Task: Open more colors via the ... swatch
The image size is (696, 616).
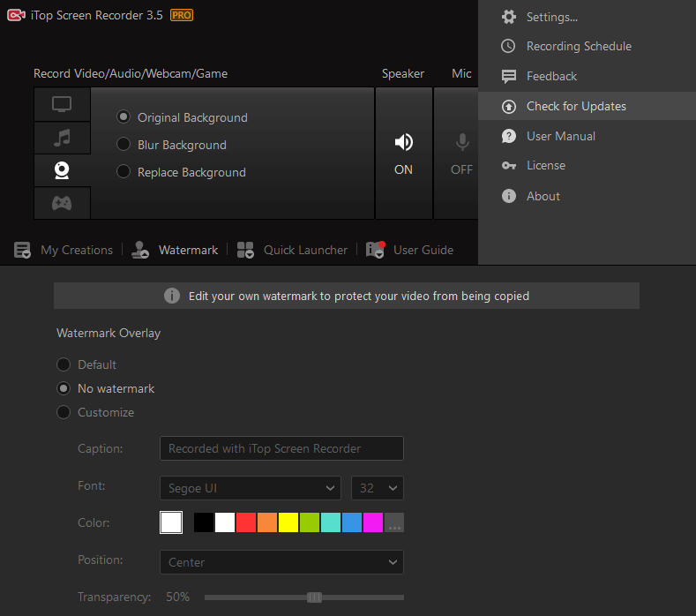Action: pos(394,522)
